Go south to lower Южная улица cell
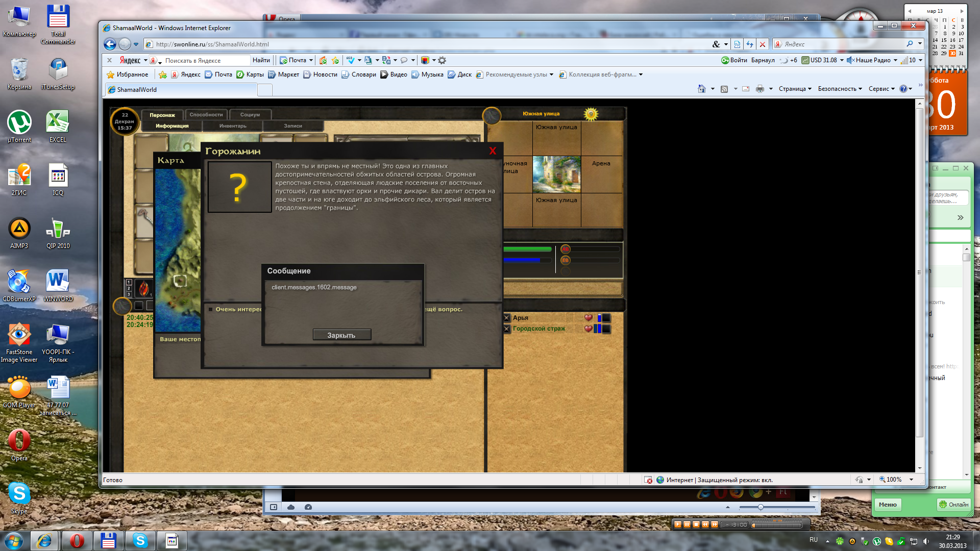The image size is (980, 551). pos(556,210)
